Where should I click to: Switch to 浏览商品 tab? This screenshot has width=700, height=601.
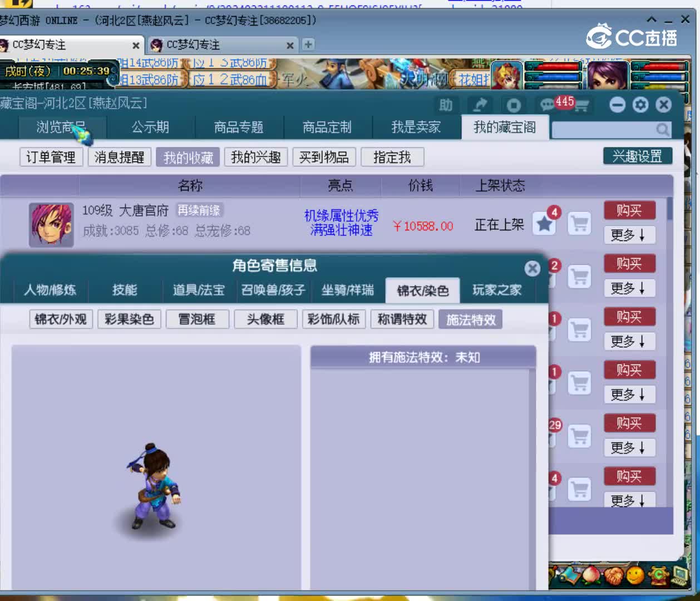pyautogui.click(x=61, y=127)
